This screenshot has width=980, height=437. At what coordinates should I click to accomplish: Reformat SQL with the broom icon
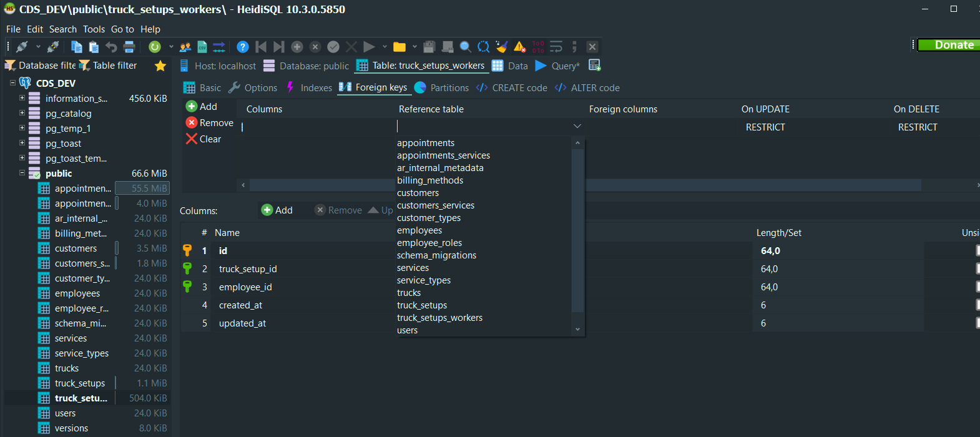[x=501, y=47]
